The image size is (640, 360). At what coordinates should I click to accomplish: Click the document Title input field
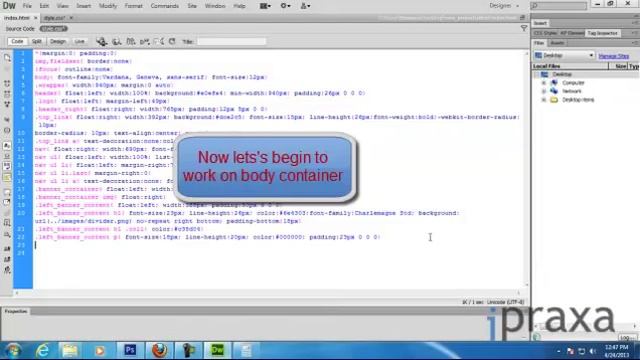coord(231,41)
